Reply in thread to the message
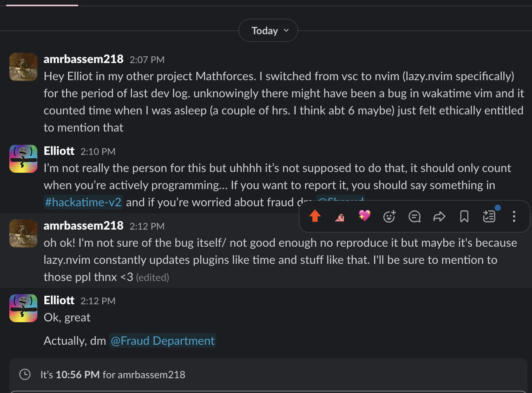Screen dimensions: 532x393 (x=415, y=216)
